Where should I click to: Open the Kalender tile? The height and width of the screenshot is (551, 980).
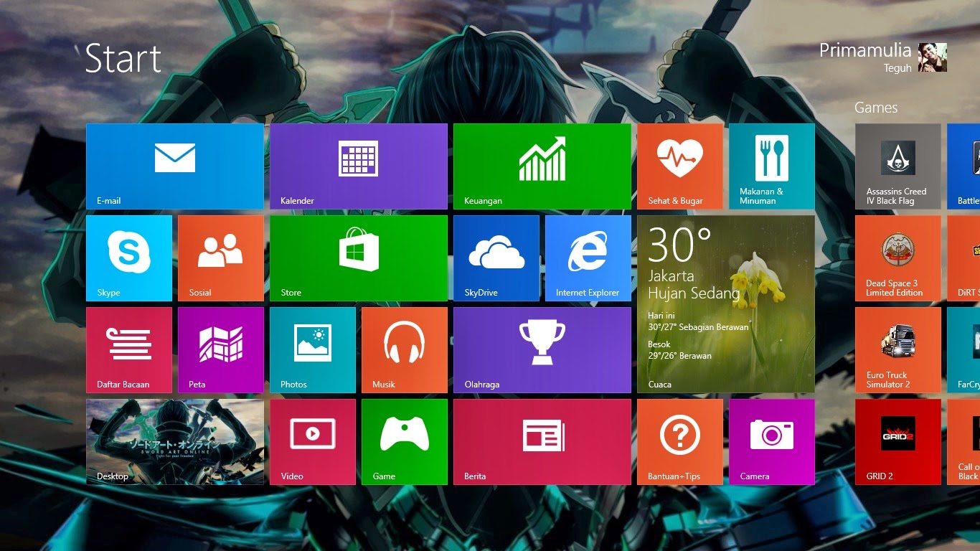point(359,166)
